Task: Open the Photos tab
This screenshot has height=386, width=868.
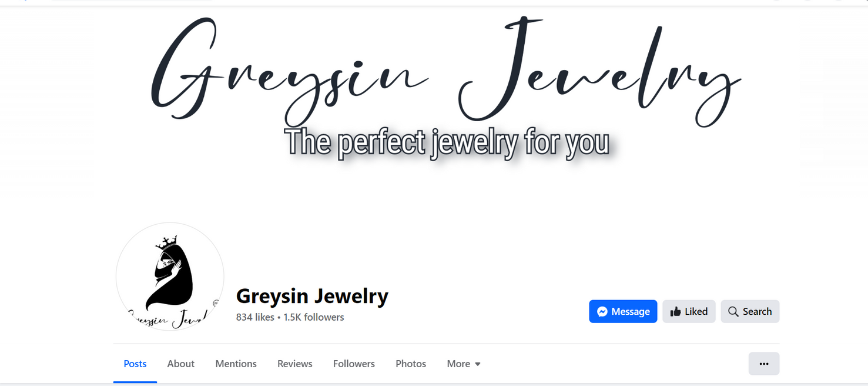Action: pos(411,364)
